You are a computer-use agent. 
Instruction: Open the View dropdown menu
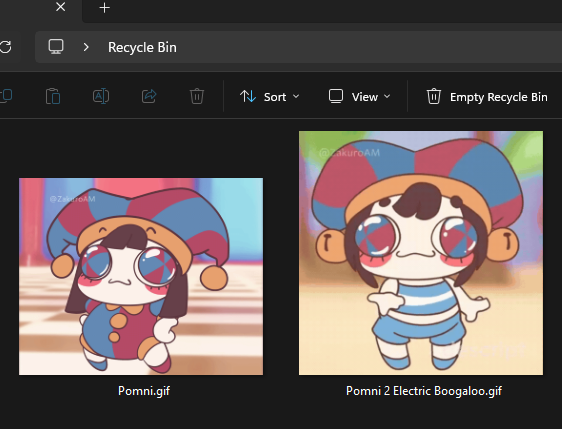[x=360, y=96]
